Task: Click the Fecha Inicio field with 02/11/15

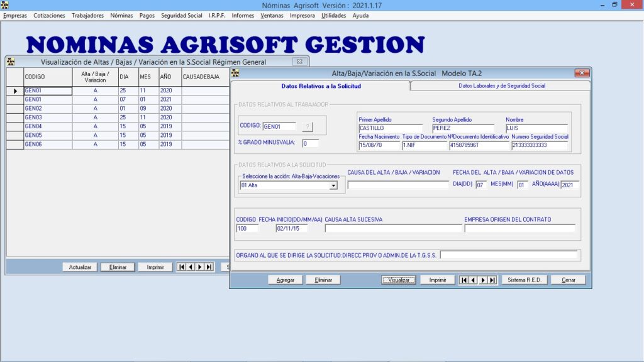Action: coord(292,229)
